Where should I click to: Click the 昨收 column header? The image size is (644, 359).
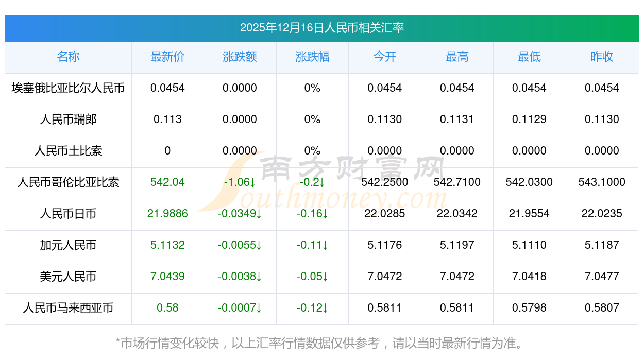[x=602, y=57]
